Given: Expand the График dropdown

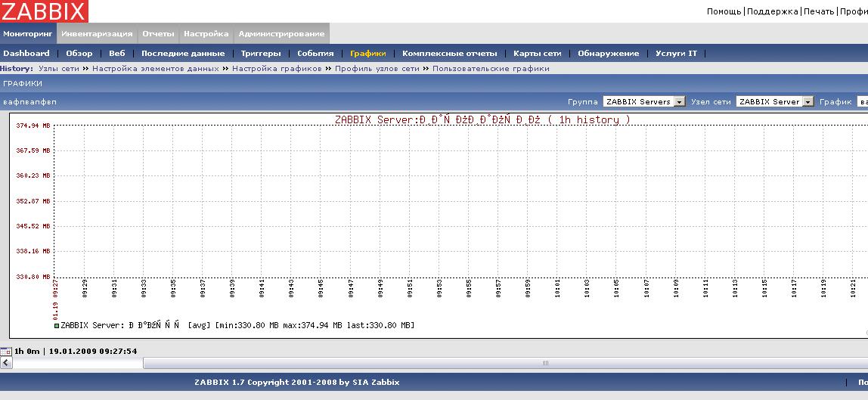Looking at the screenshot, I should 862,102.
